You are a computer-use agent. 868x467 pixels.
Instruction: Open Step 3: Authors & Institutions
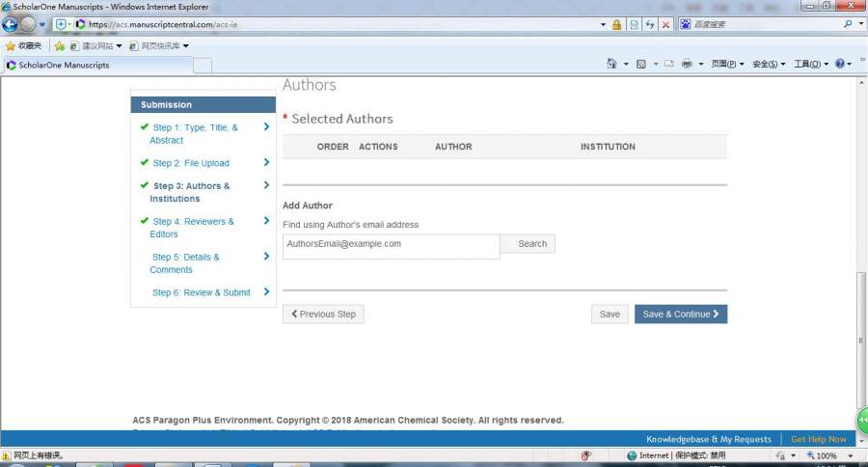click(x=189, y=192)
